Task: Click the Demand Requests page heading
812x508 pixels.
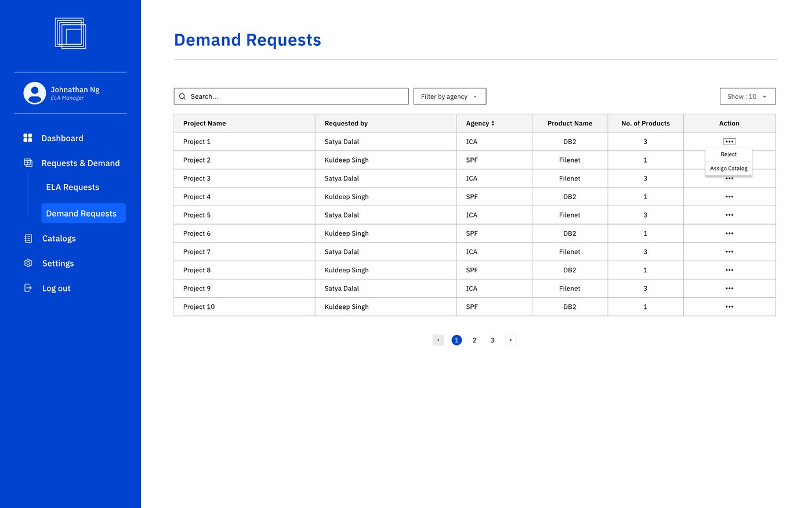Action: (x=248, y=40)
